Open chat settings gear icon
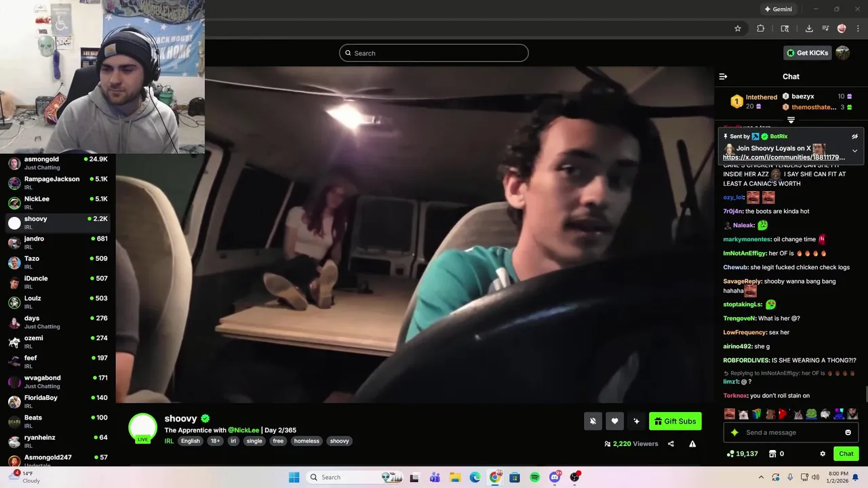868x488 pixels. tap(823, 453)
